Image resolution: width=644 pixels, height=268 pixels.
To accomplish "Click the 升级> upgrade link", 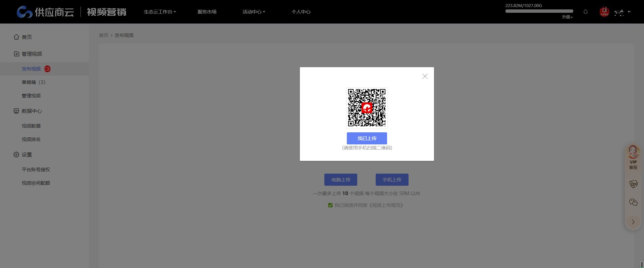I will pyautogui.click(x=568, y=17).
